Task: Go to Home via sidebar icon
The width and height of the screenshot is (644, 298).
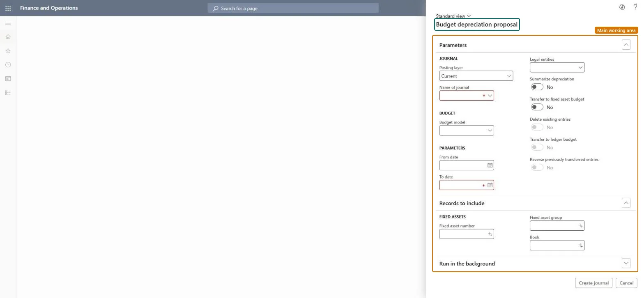Action: click(8, 37)
